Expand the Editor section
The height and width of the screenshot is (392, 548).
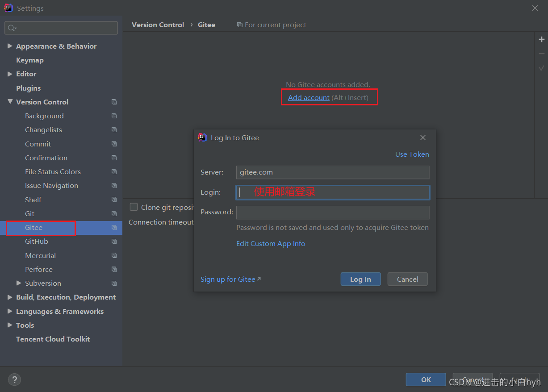click(10, 74)
